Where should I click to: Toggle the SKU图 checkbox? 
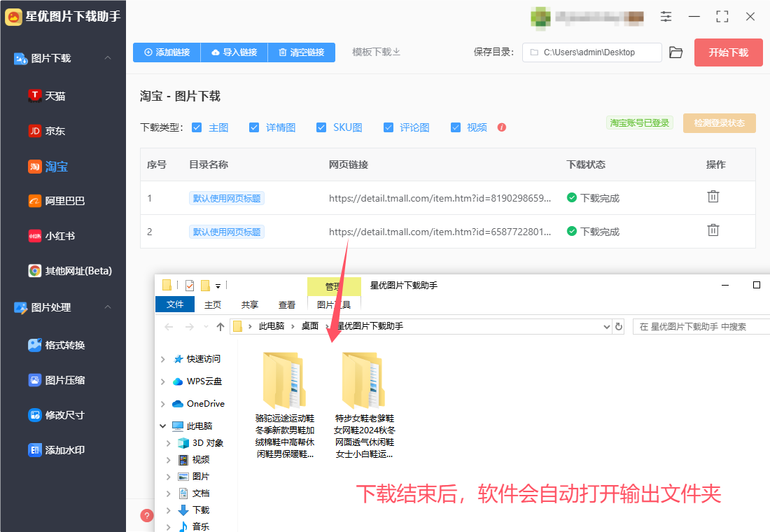321,127
